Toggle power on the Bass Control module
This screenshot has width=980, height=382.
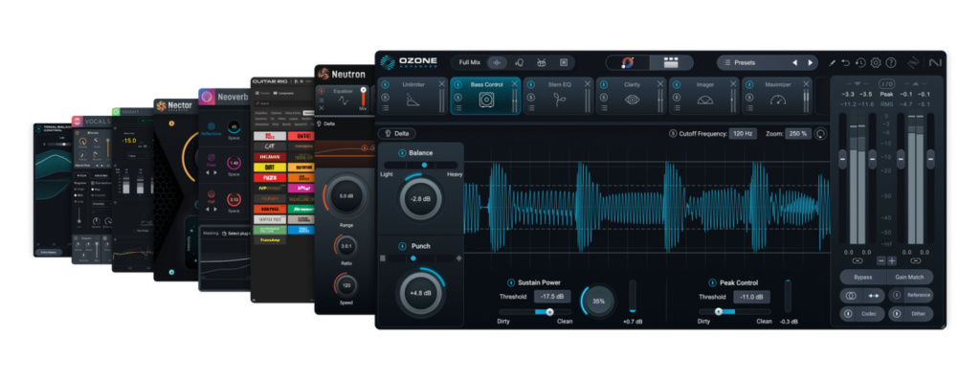(x=457, y=84)
